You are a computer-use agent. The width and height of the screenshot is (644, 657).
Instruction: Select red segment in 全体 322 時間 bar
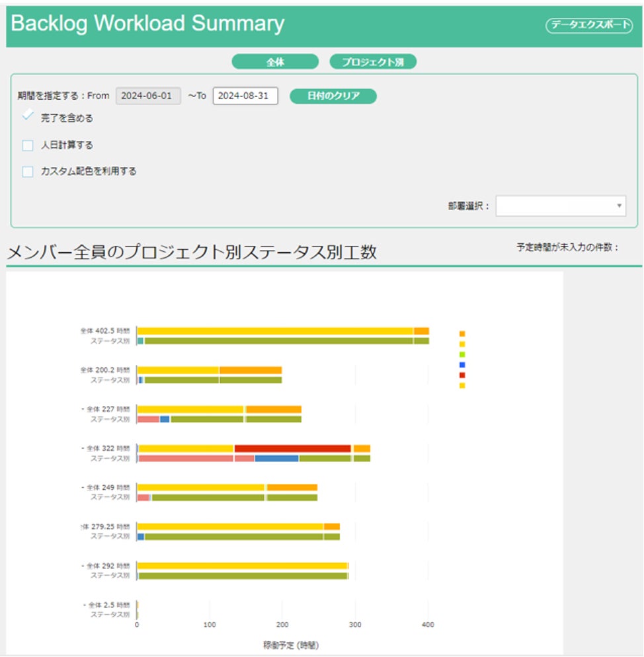(293, 449)
